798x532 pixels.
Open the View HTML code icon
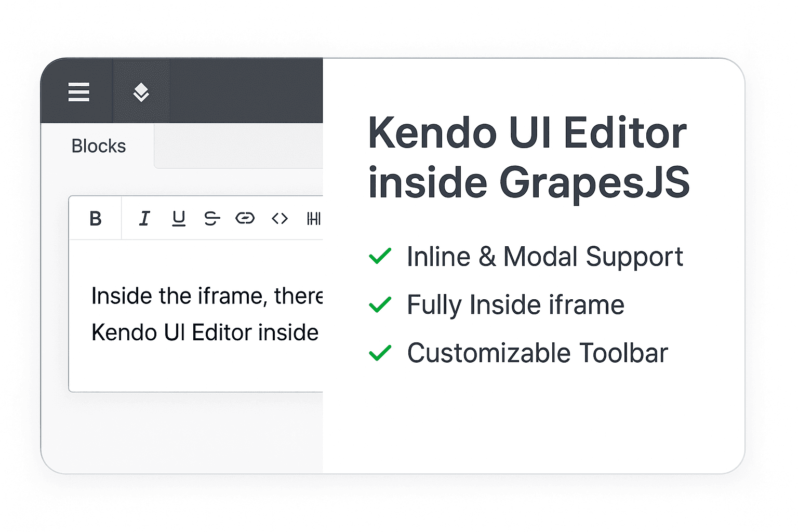pyautogui.click(x=280, y=218)
